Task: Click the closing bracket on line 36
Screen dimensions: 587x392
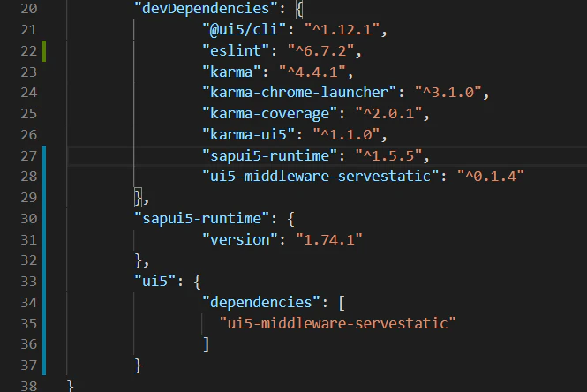Action: pyautogui.click(x=206, y=344)
